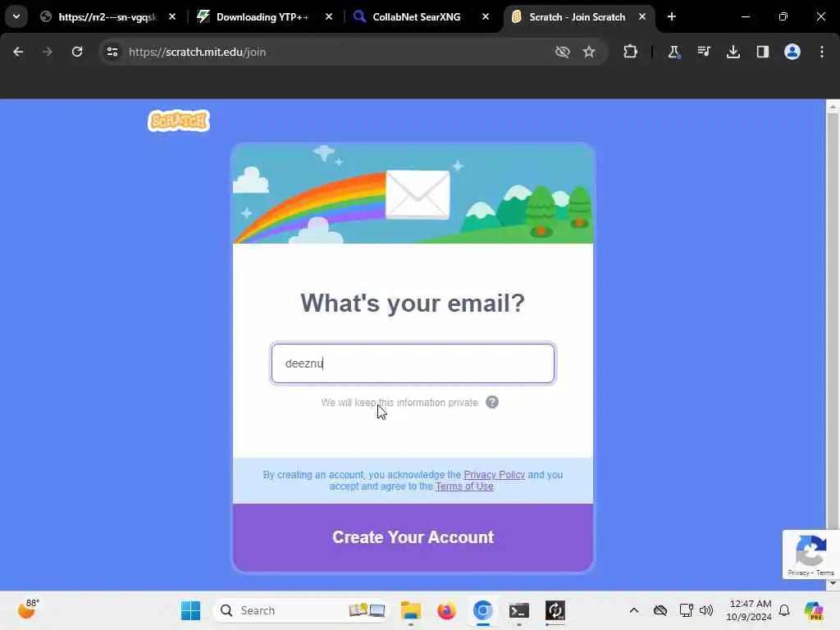Open File Explorer from the taskbar

pos(411,610)
